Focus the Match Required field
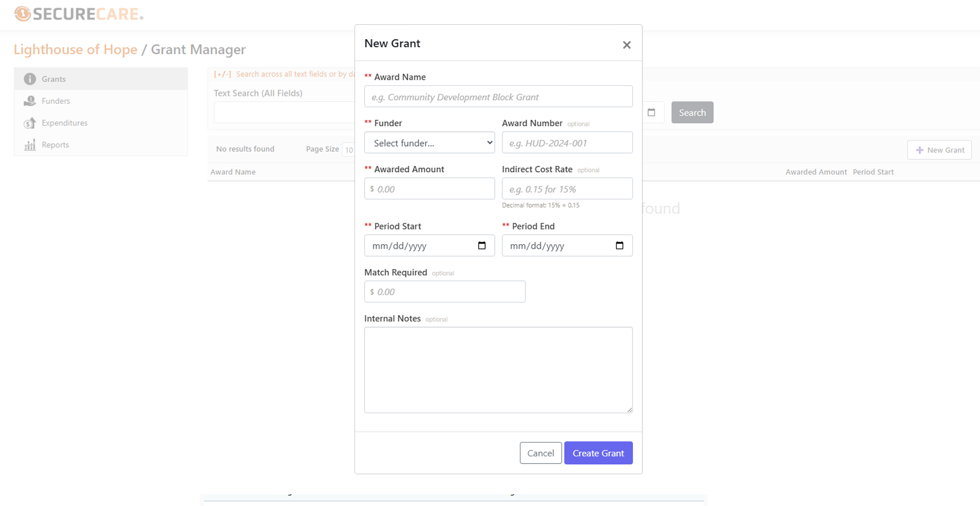980x506 pixels. (x=445, y=292)
